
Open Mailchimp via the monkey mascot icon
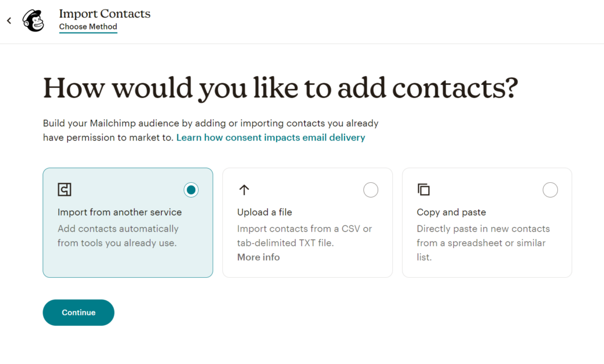(34, 20)
